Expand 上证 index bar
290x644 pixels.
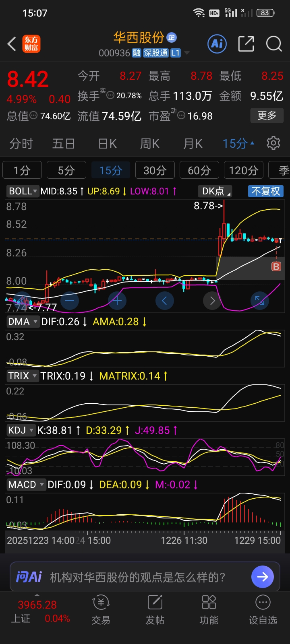click(x=37, y=595)
